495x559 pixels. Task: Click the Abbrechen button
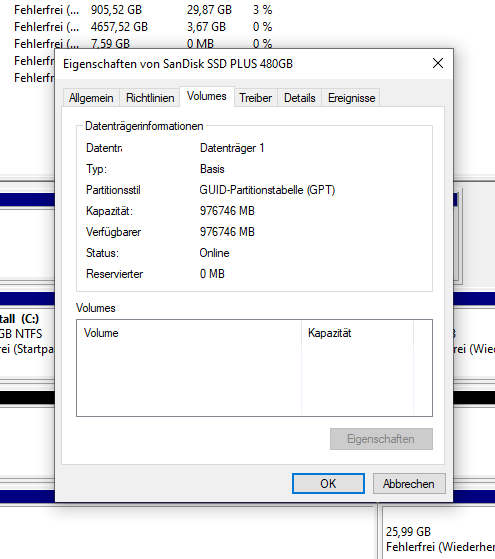click(x=409, y=483)
